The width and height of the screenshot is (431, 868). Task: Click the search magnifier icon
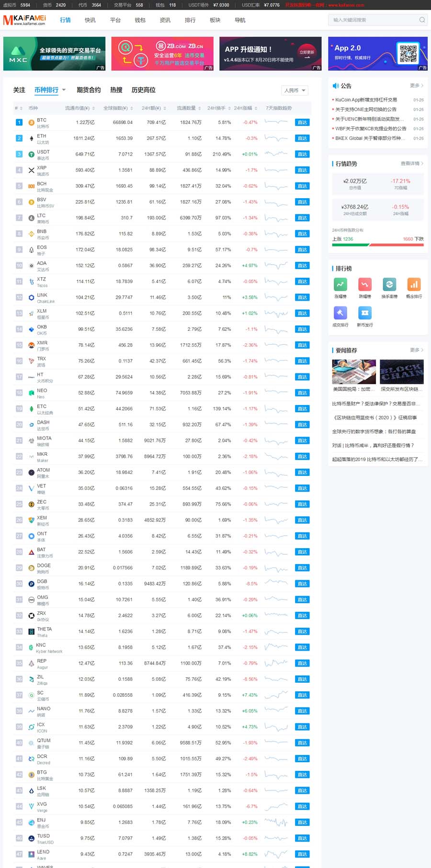[x=422, y=20]
